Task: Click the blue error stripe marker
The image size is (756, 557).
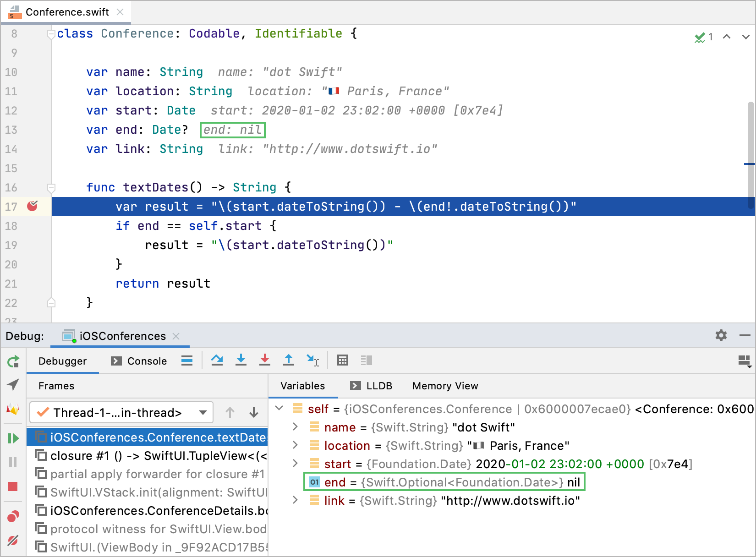Action: (750, 164)
